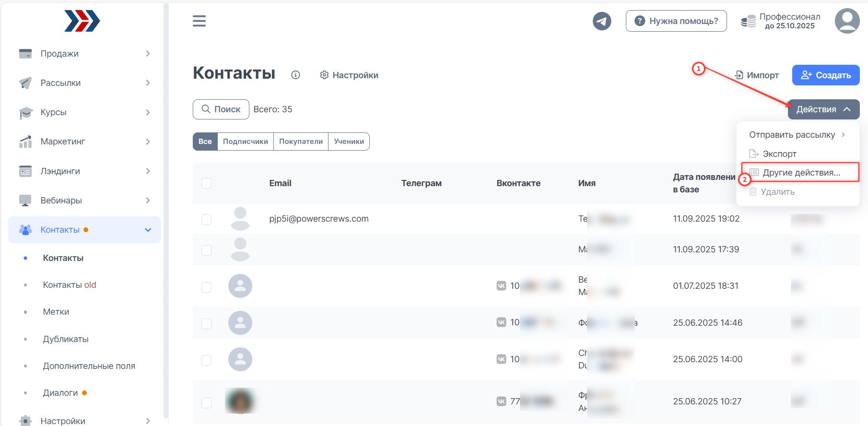
Task: Select the checkbox for pjp5i@powerscrews.com contact
Action: pyautogui.click(x=207, y=219)
